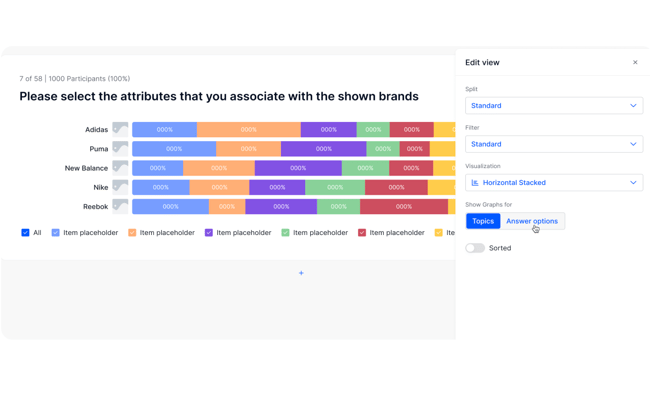Click the purple segment in the Puma bar
The image size is (650, 403).
pyautogui.click(x=323, y=149)
